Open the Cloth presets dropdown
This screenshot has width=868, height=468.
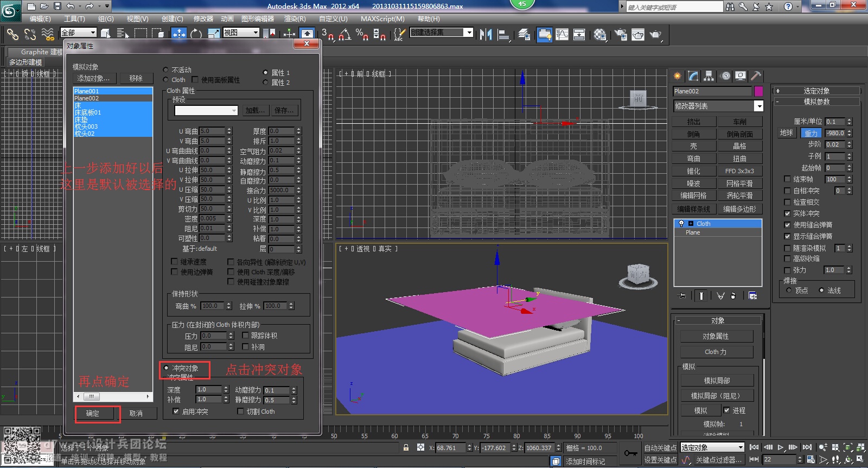(x=206, y=110)
